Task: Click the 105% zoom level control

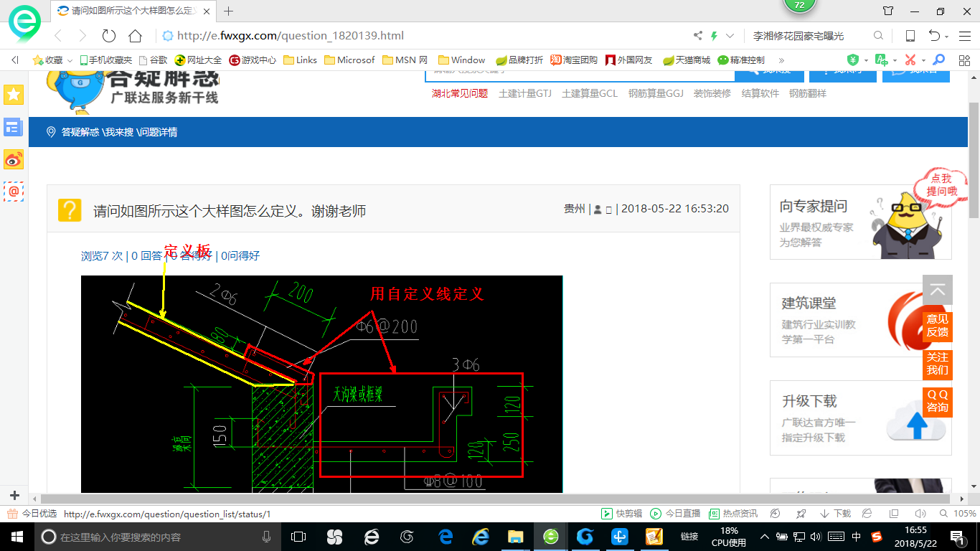Action: 957,514
